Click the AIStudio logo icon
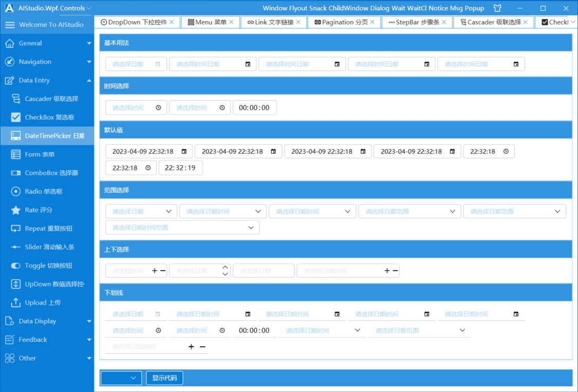This screenshot has width=578, height=392. [x=9, y=8]
